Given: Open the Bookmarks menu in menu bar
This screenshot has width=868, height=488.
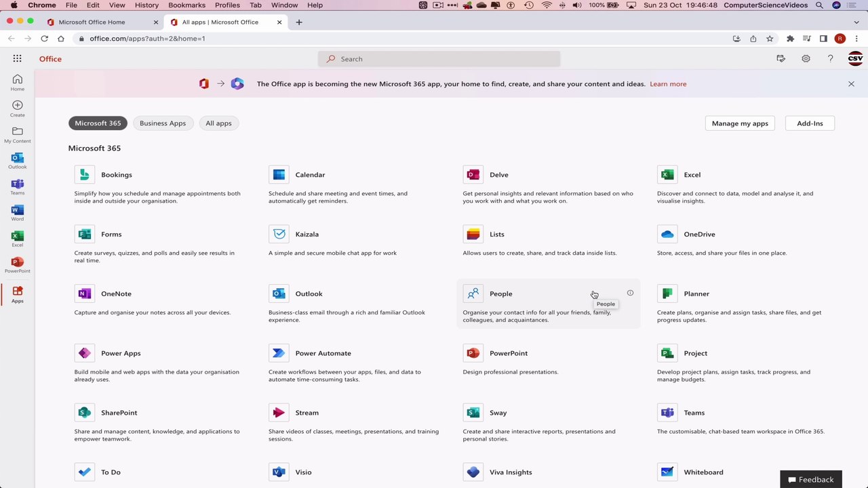Looking at the screenshot, I should coord(186,5).
